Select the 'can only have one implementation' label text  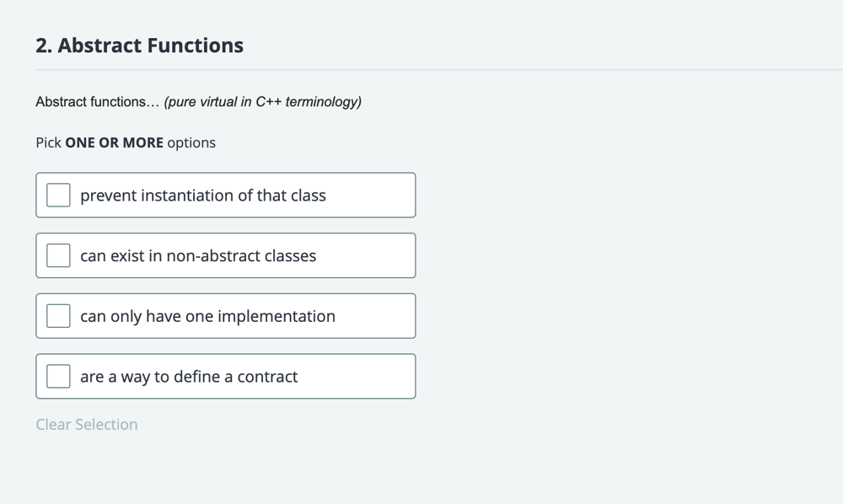[x=207, y=316]
